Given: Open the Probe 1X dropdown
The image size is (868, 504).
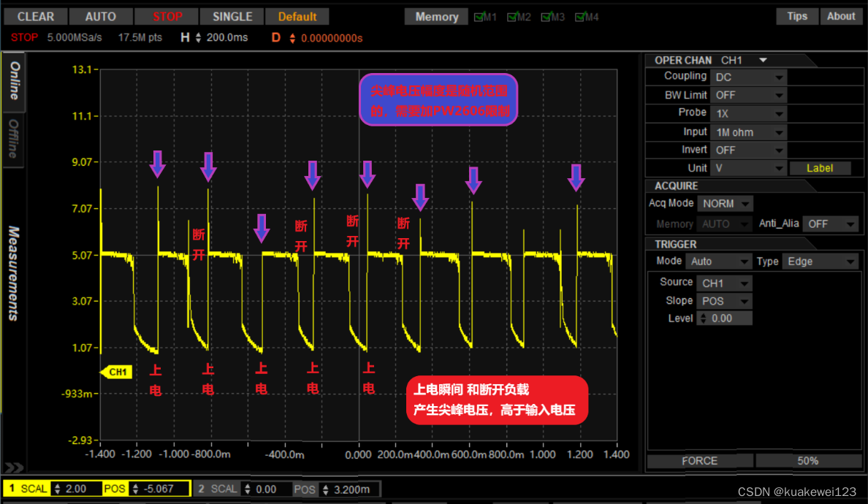Looking at the screenshot, I should (748, 113).
